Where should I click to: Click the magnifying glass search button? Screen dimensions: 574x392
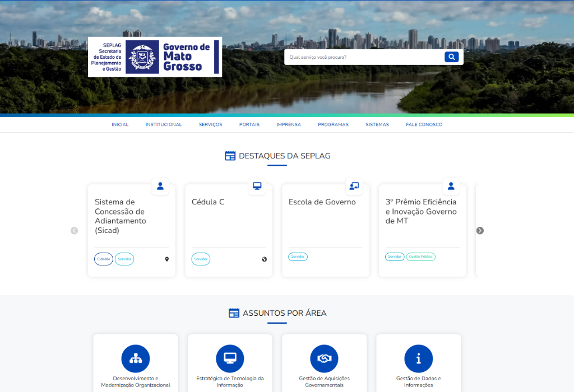click(451, 57)
